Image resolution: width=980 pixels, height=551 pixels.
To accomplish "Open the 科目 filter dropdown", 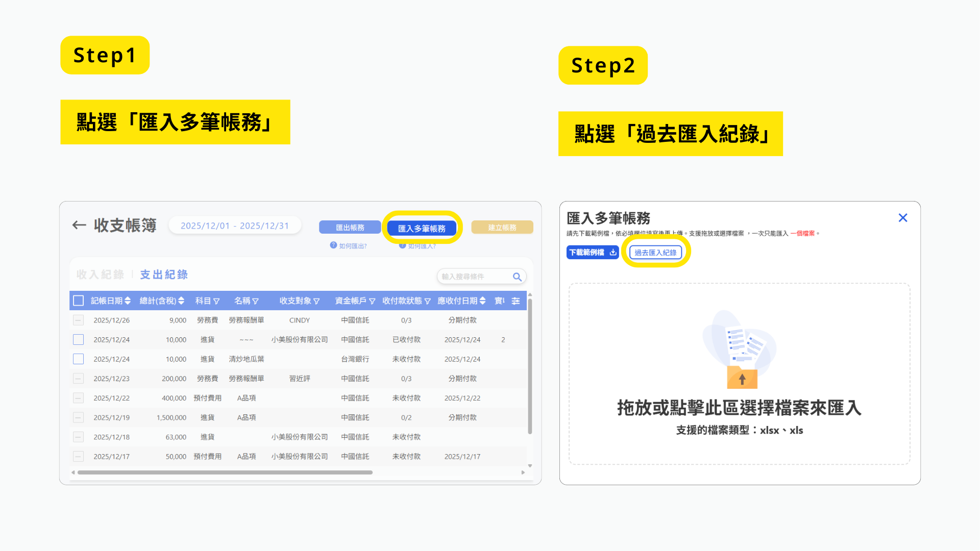I will (x=216, y=302).
